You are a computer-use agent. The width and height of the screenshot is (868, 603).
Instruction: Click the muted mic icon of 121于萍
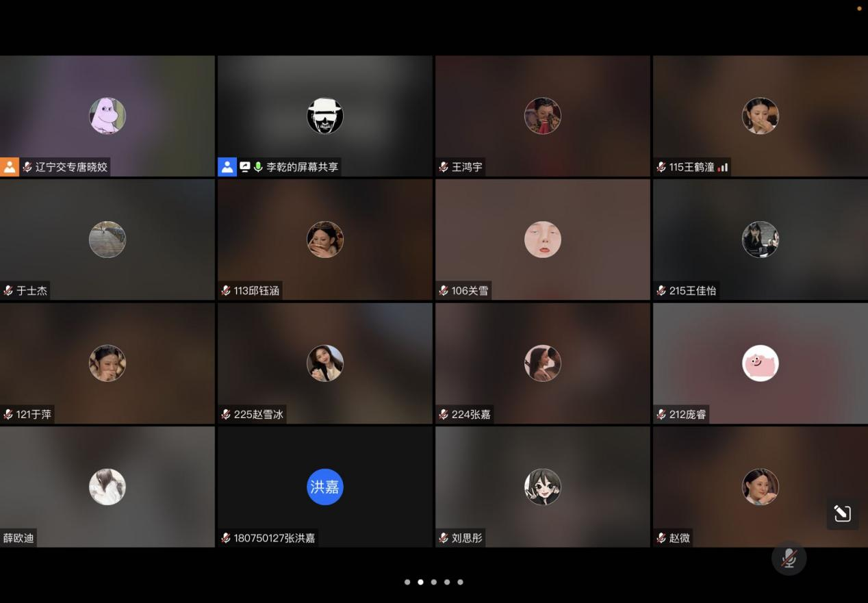(x=8, y=414)
